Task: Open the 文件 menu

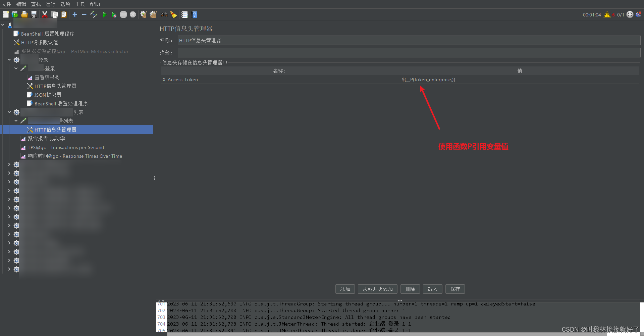Action: point(6,4)
